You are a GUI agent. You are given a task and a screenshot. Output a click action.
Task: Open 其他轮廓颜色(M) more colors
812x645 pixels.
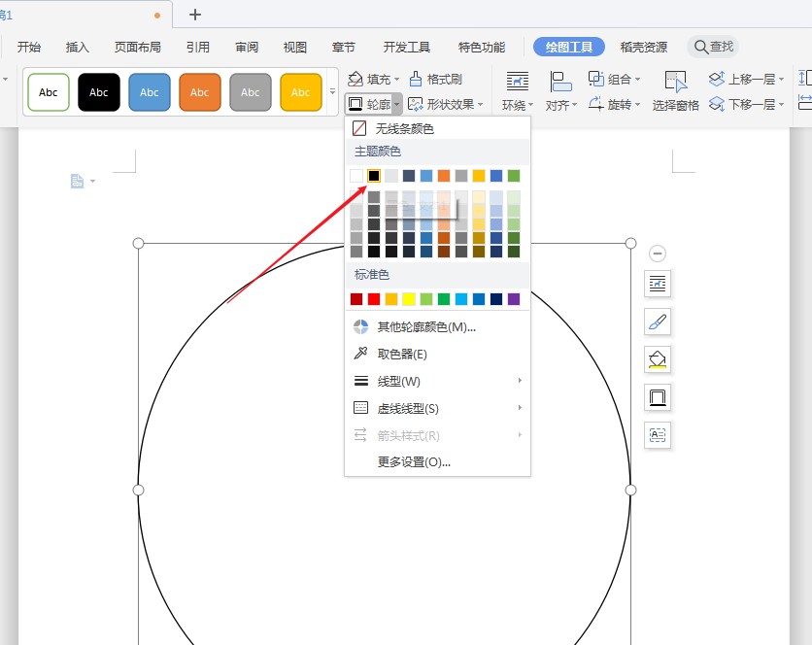(437, 327)
